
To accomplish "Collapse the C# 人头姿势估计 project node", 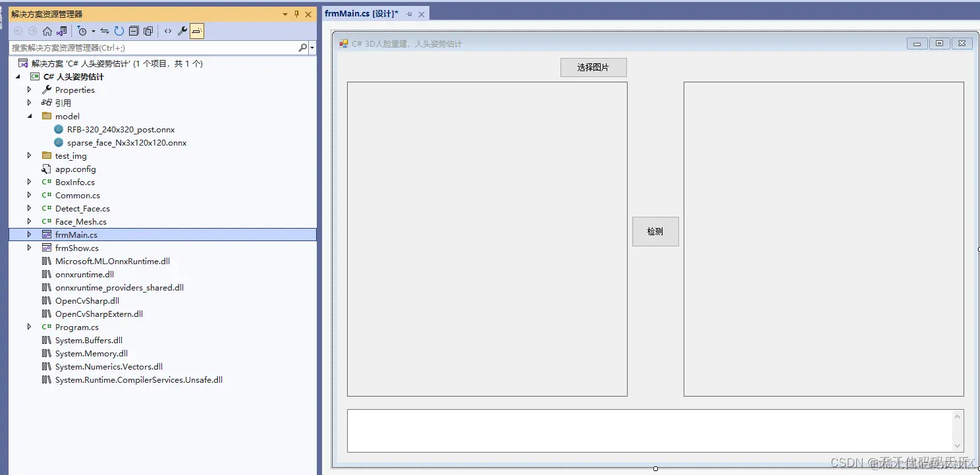I will pos(18,77).
